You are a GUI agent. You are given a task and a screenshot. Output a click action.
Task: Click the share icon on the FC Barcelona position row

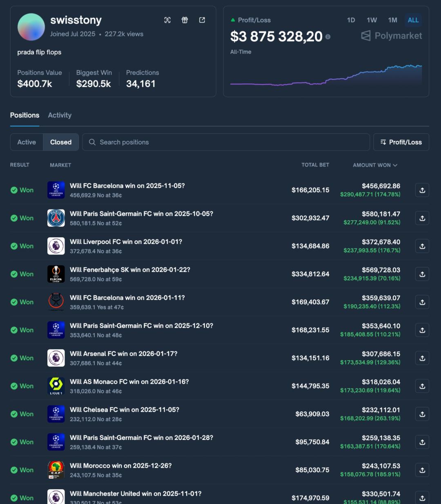(x=422, y=190)
